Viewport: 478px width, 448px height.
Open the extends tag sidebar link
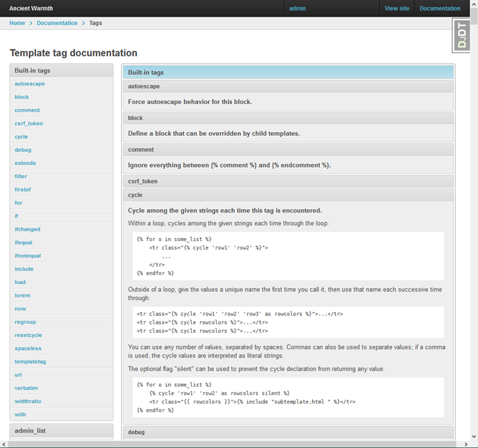coord(25,163)
